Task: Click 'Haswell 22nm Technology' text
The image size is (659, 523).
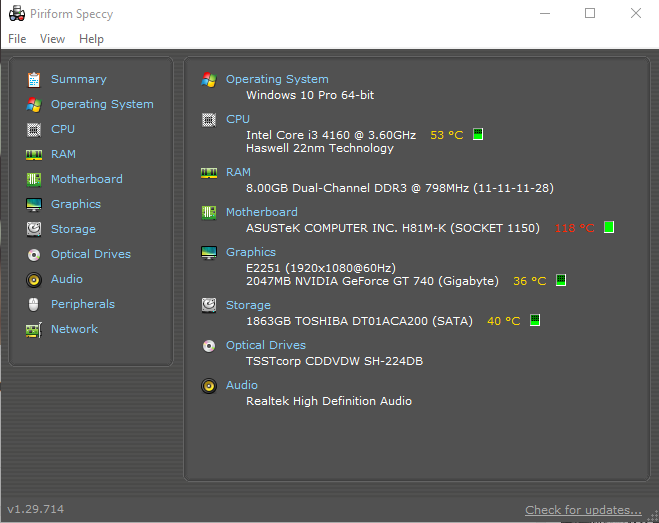Action: [x=320, y=148]
